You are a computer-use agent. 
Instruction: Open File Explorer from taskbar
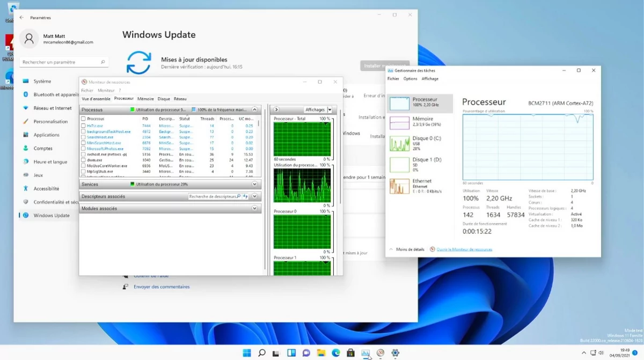pos(321,353)
